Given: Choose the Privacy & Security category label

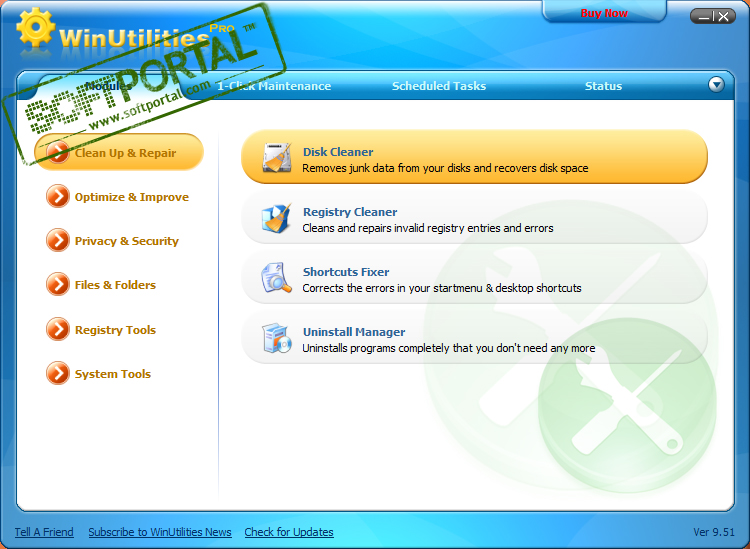Looking at the screenshot, I should point(126,241).
